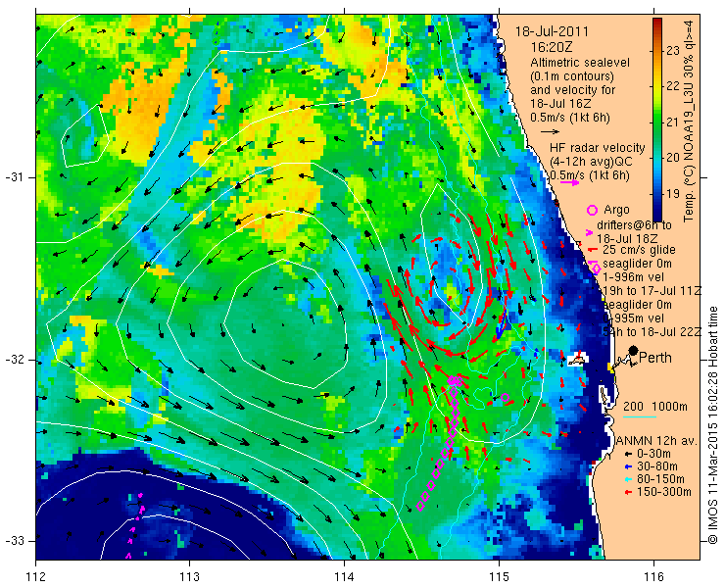Image resolution: width=725 pixels, height=588 pixels.
Task: Click the time label 16:20Z
Action: (552, 47)
